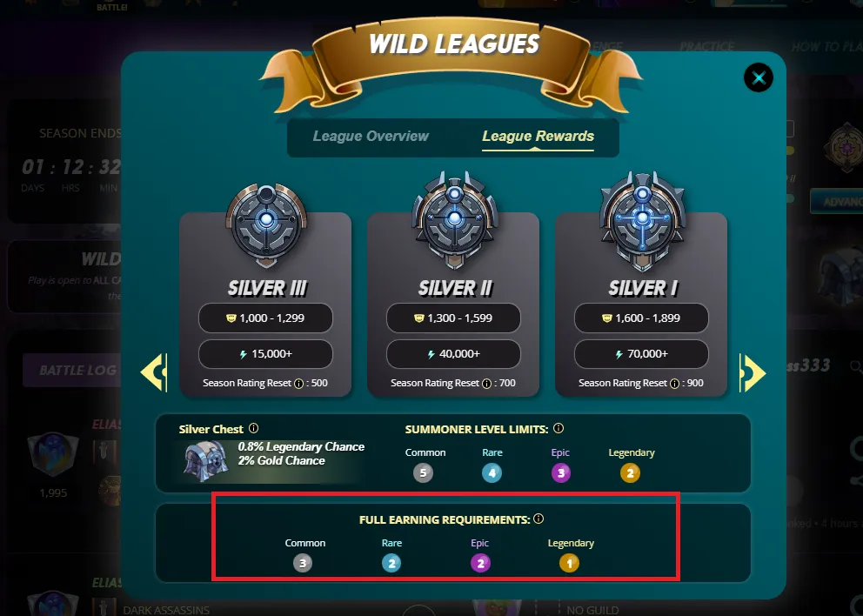Image resolution: width=863 pixels, height=616 pixels.
Task: Click the Silver III league badge
Action: tap(266, 226)
